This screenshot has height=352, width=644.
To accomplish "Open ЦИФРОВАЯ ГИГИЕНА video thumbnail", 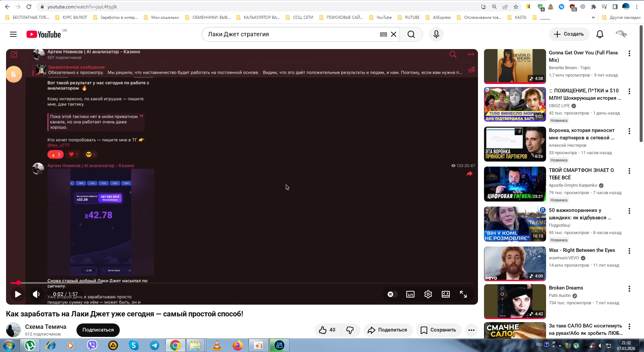I will coord(515,184).
